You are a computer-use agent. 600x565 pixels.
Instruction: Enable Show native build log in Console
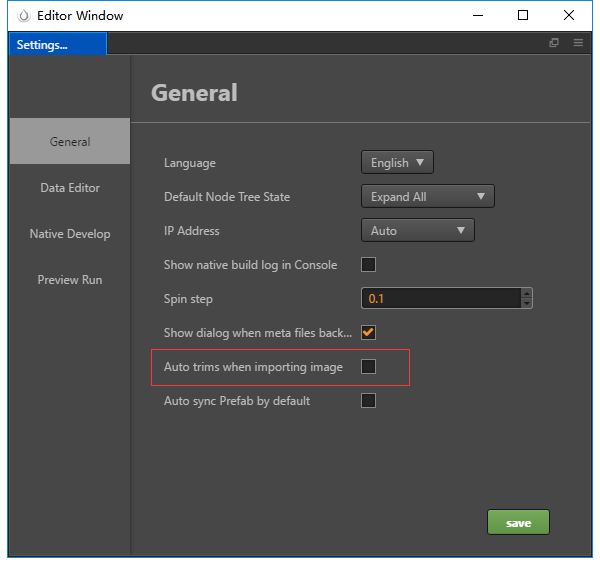(368, 265)
